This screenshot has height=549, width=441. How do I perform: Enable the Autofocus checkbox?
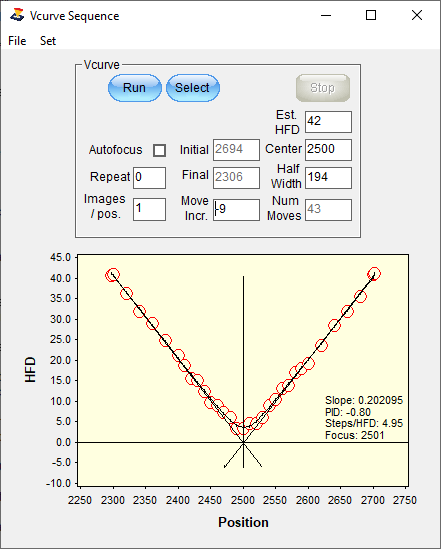160,151
